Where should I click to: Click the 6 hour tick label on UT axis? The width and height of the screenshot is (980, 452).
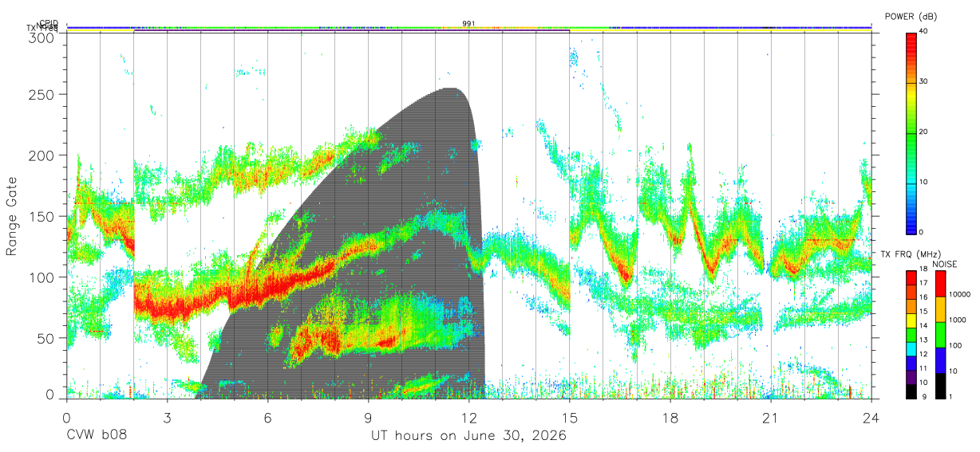267,418
